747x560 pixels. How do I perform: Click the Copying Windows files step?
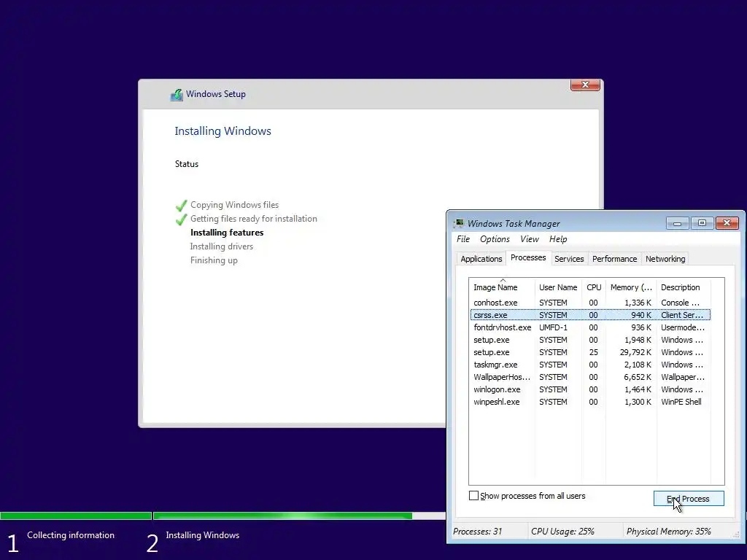point(234,205)
